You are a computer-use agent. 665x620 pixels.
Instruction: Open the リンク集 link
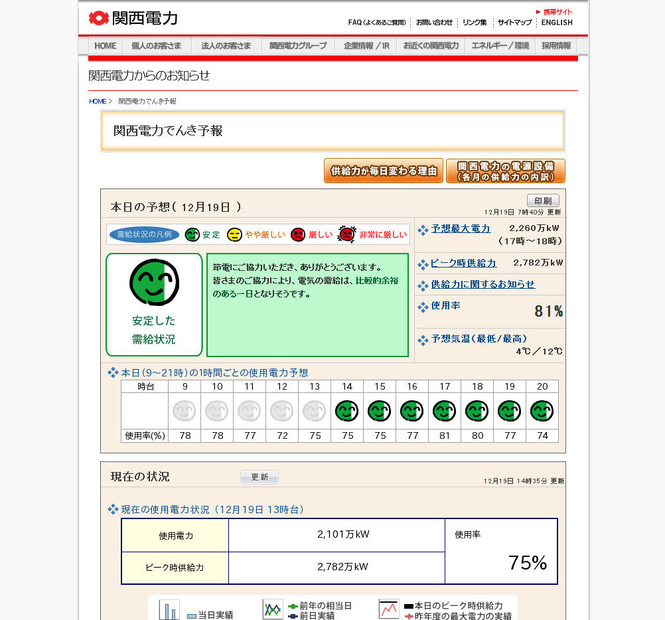coord(475,22)
